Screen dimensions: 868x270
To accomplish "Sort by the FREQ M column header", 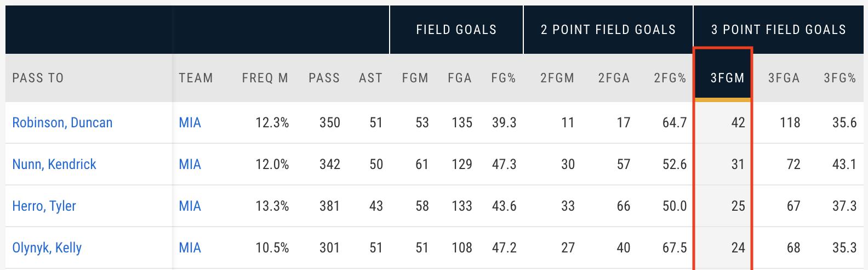I will [x=265, y=78].
